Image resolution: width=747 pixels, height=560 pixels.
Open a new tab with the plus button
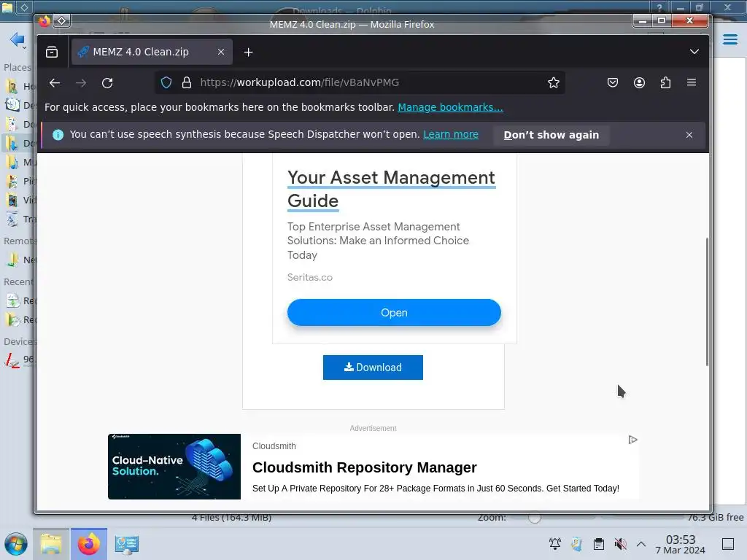248,52
